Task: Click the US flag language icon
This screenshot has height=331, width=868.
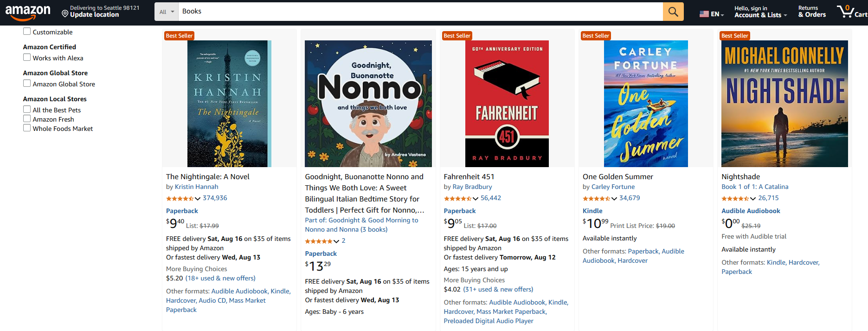Action: tap(704, 14)
